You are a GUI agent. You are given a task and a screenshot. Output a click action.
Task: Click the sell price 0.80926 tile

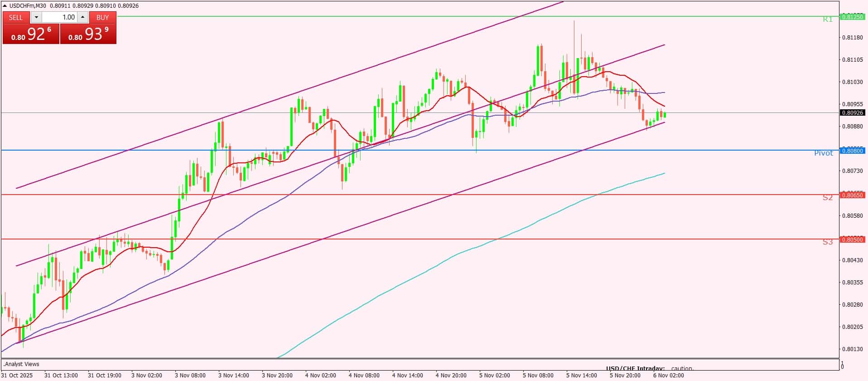point(31,34)
